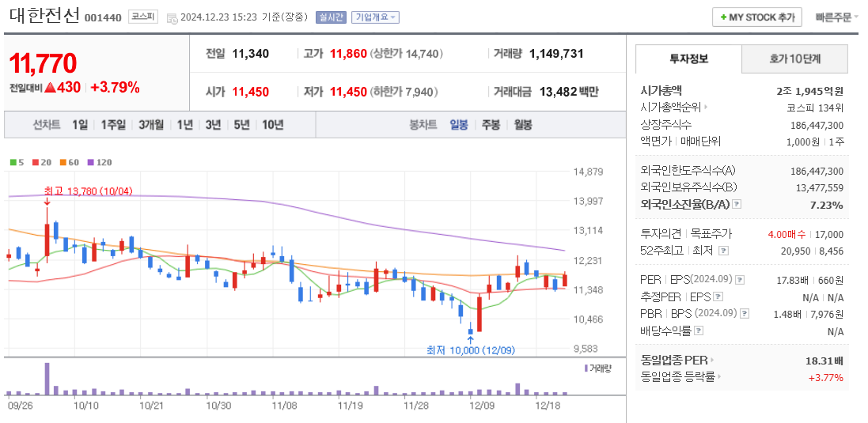Click the 코스피 134위 ranking value
Screen dimensions: 868x423
coord(815,108)
